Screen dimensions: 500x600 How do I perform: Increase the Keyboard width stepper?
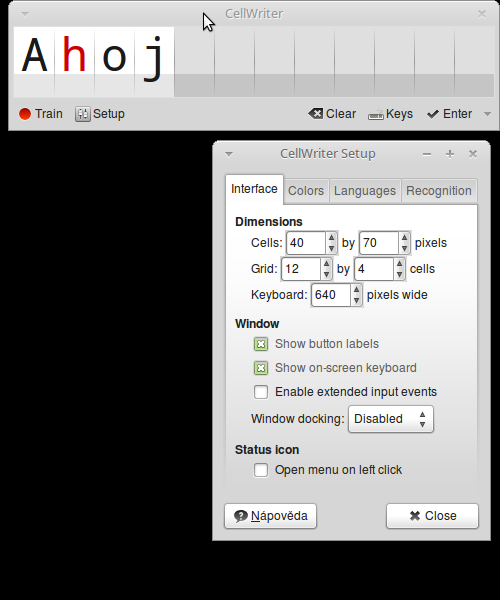357,290
